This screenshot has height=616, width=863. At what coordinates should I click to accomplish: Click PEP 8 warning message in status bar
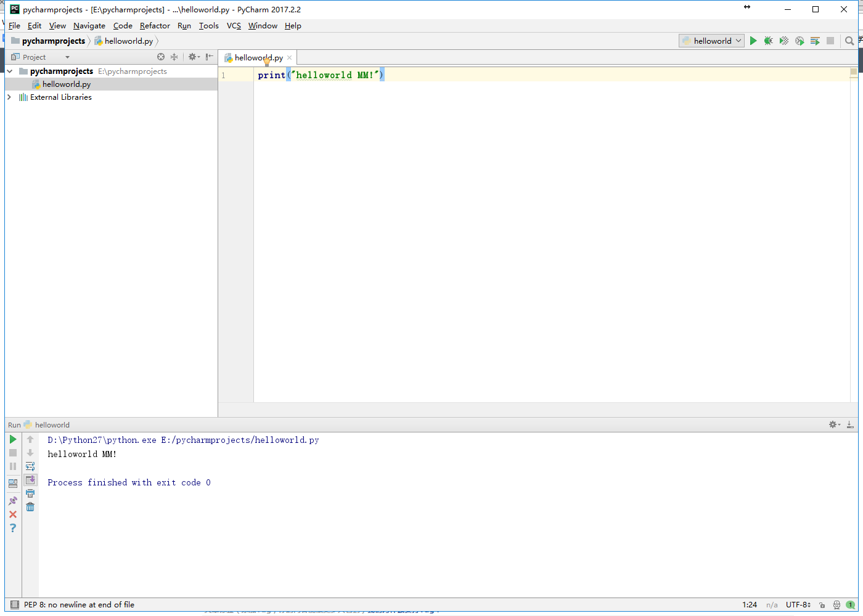click(x=79, y=605)
